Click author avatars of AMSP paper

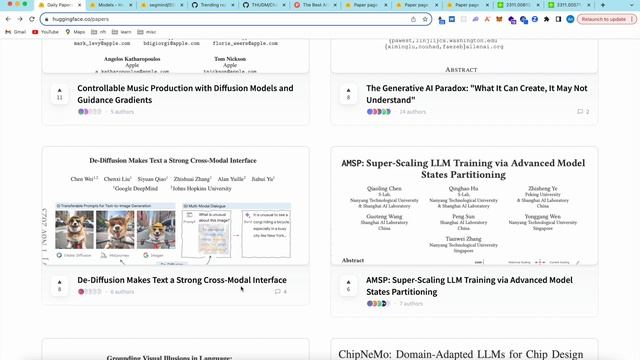click(x=378, y=303)
